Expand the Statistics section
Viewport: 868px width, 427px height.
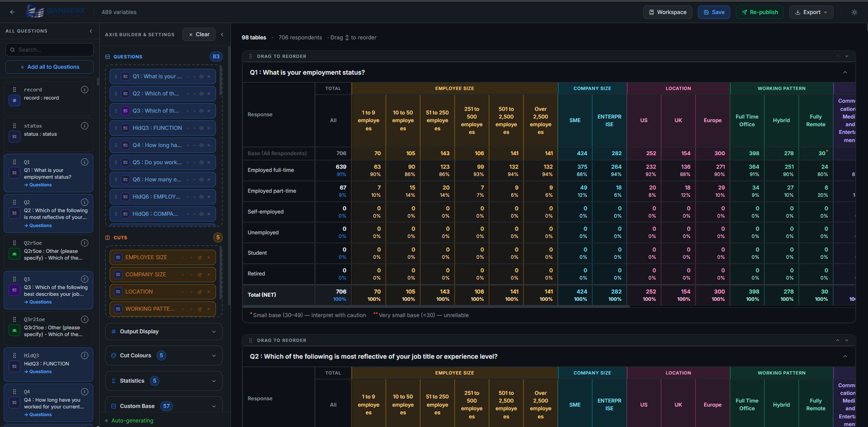click(x=164, y=381)
